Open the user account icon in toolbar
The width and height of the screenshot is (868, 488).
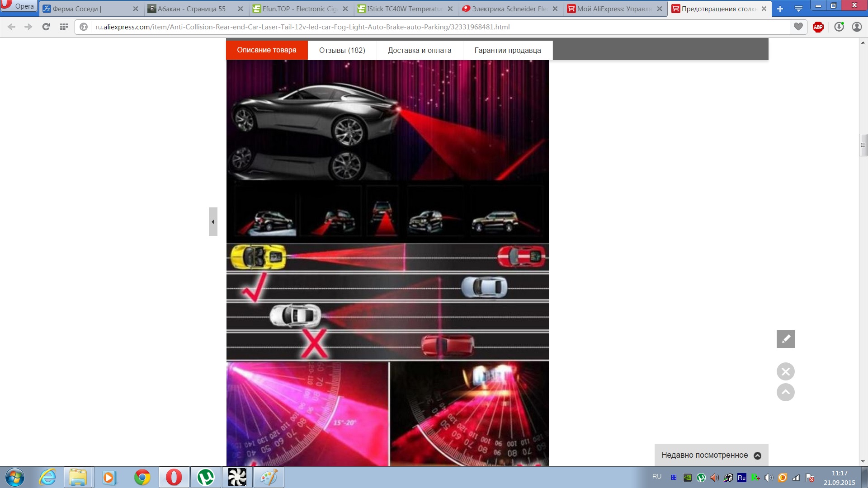tap(857, 27)
